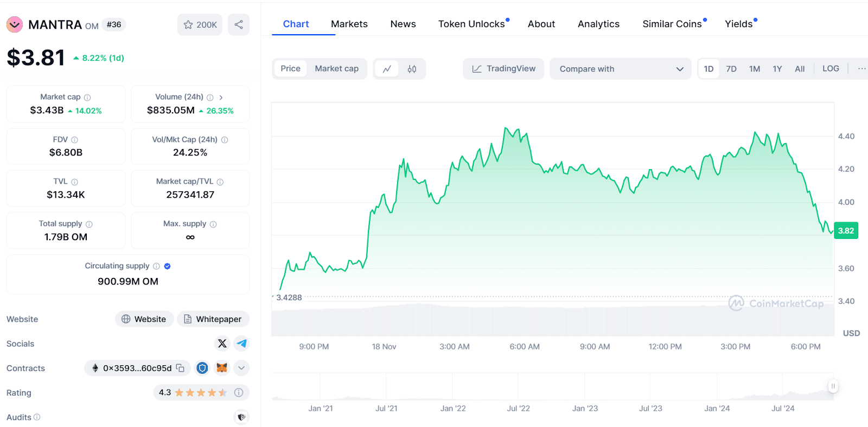Select All time range
The image size is (868, 427).
click(x=800, y=69)
